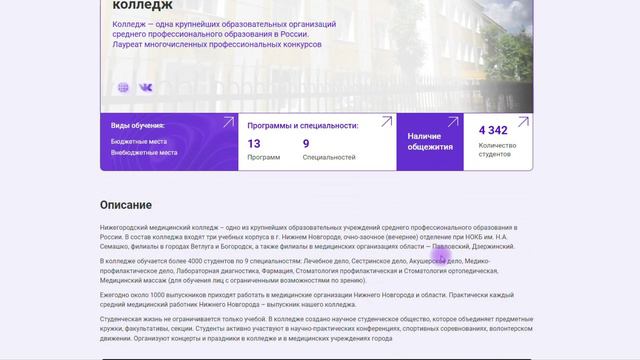
Task: Click paragraph starting В колледже обучается
Action: click(x=299, y=271)
